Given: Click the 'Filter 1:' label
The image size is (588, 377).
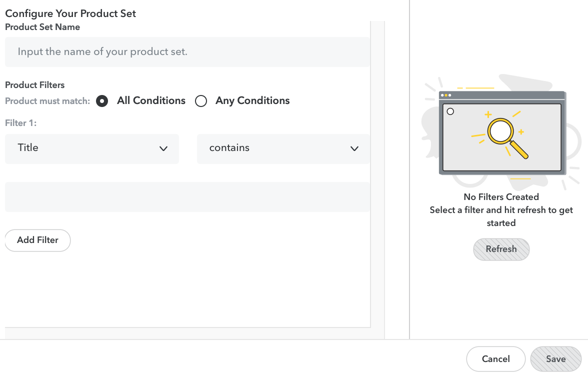Looking at the screenshot, I should click(20, 122).
